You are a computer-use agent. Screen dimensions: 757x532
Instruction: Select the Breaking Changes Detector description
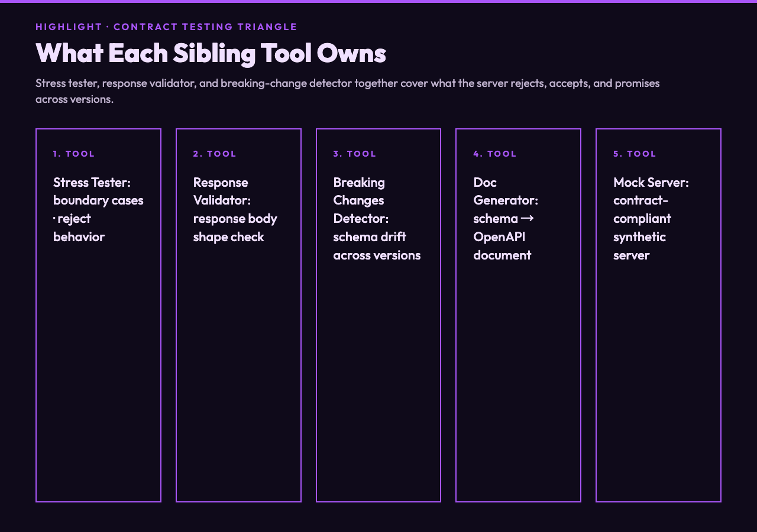(377, 219)
